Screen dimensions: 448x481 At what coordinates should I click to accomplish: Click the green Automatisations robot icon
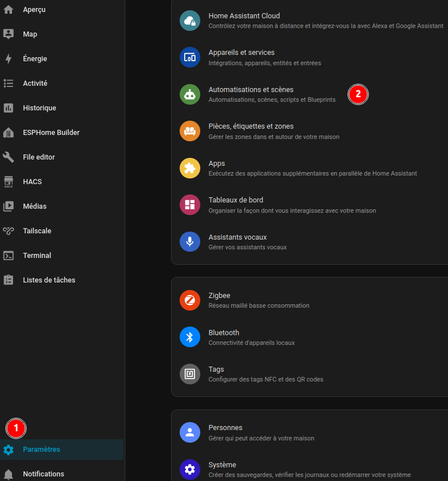pyautogui.click(x=190, y=94)
